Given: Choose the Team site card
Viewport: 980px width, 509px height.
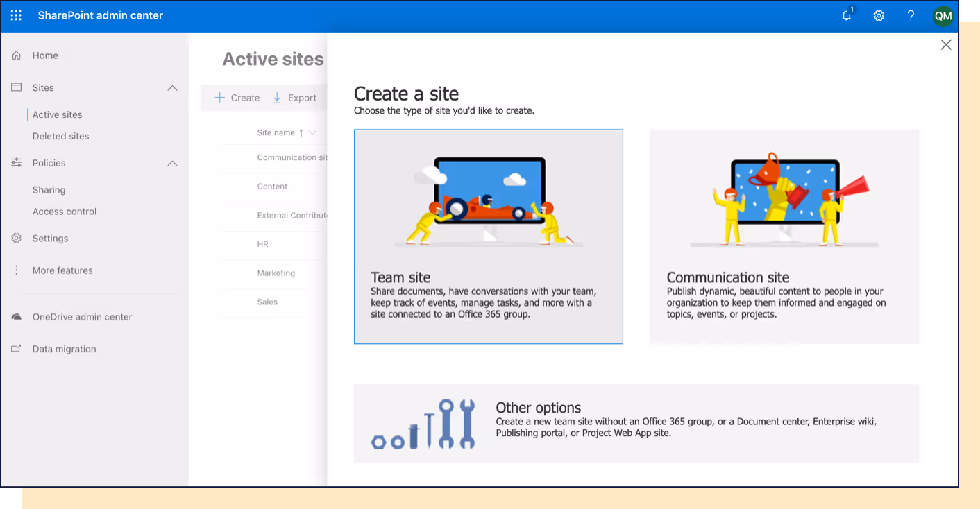Looking at the screenshot, I should (x=489, y=236).
